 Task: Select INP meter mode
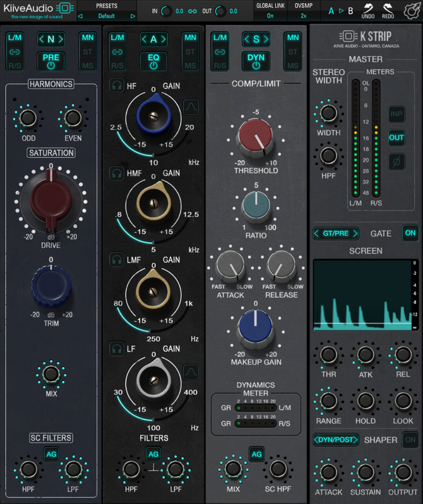pyautogui.click(x=396, y=114)
